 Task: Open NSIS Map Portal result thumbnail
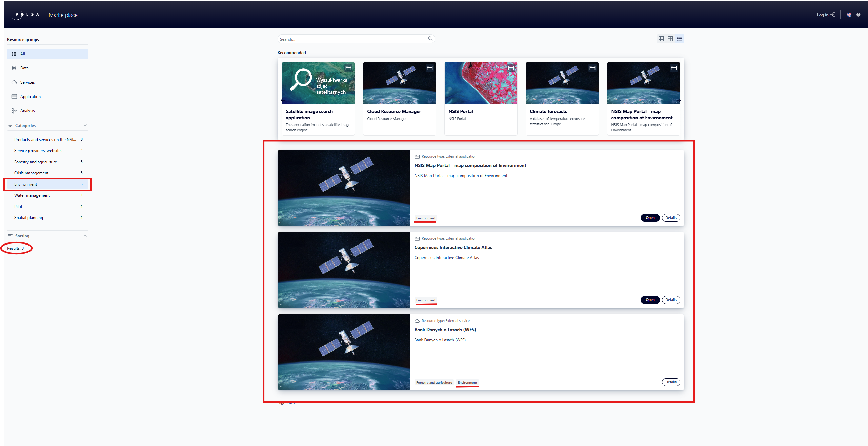pyautogui.click(x=344, y=188)
